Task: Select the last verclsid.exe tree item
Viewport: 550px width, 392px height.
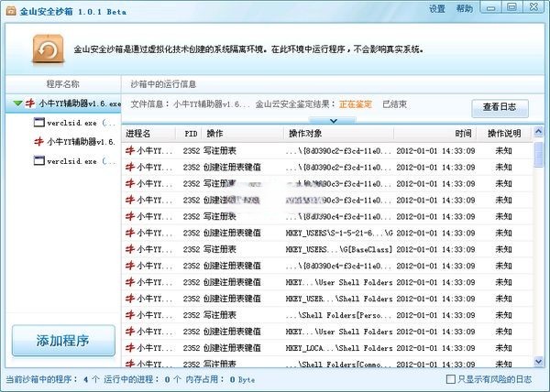Action: pos(75,161)
